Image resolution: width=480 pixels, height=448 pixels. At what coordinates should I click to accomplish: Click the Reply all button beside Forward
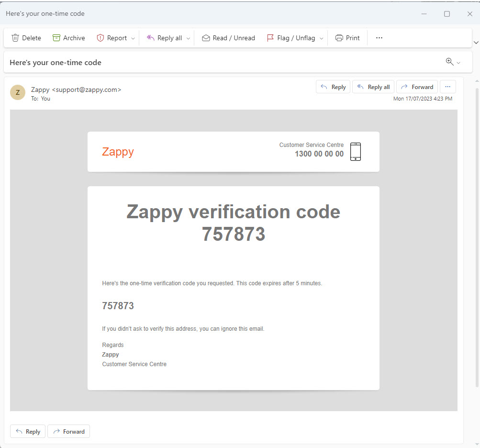(373, 87)
